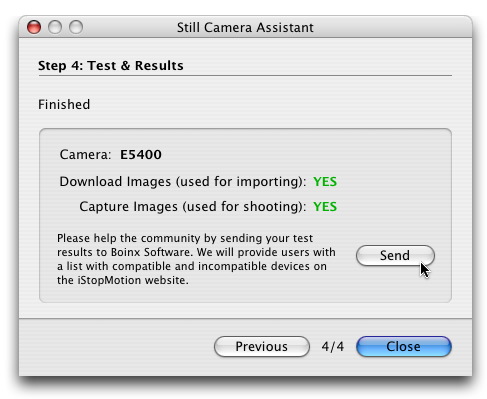Click the YES next to Capture Images

click(325, 207)
